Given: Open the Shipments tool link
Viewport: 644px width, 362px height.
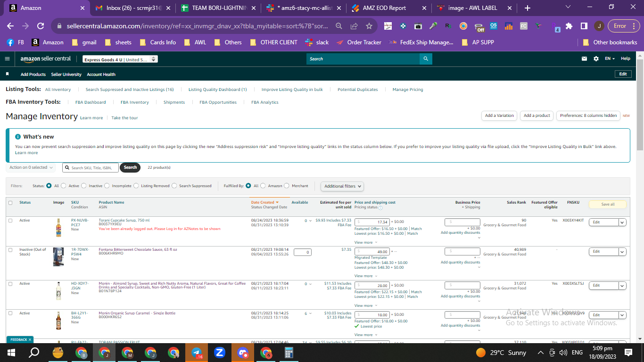Looking at the screenshot, I should pyautogui.click(x=174, y=102).
